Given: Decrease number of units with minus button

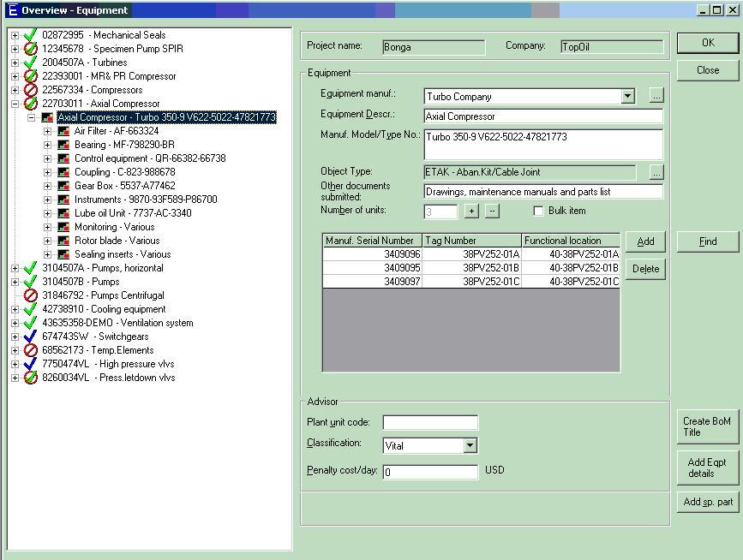Looking at the screenshot, I should 492,211.
